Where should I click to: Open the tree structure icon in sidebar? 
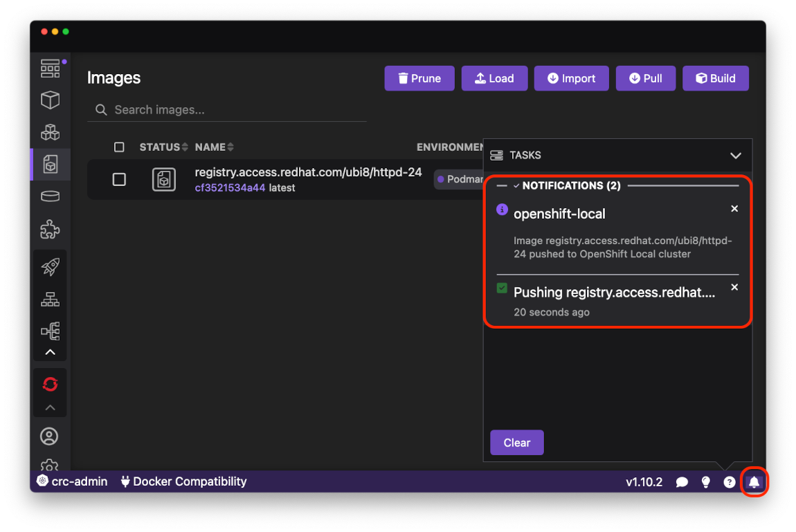51,331
